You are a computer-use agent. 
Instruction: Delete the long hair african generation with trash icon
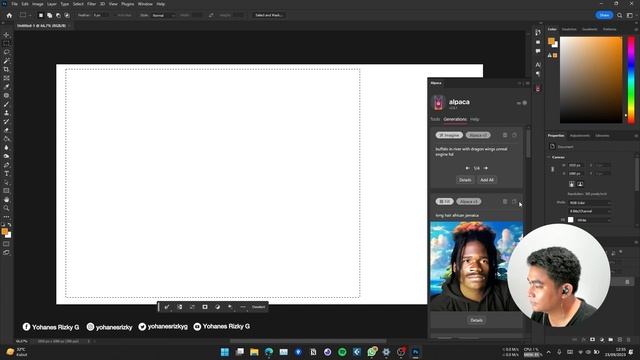tap(505, 202)
